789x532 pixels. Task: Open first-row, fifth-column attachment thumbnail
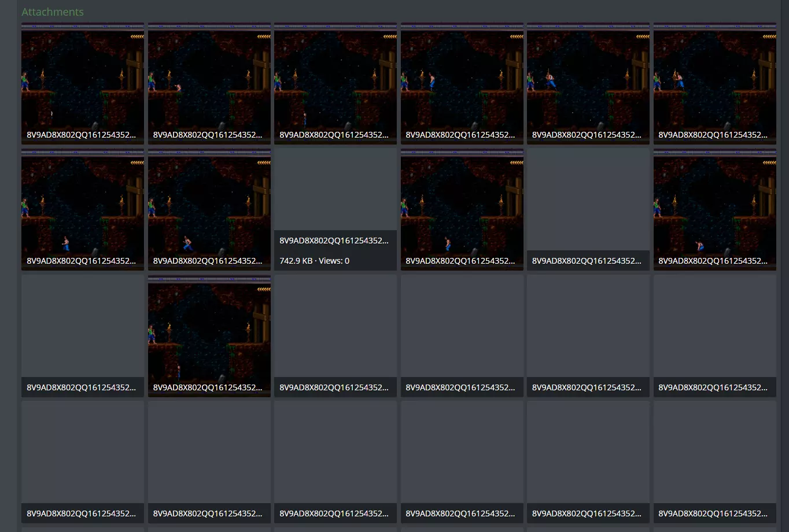pyautogui.click(x=588, y=83)
